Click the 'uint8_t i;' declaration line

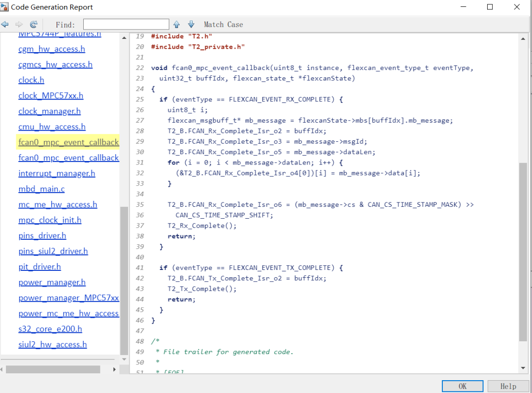tap(187, 110)
